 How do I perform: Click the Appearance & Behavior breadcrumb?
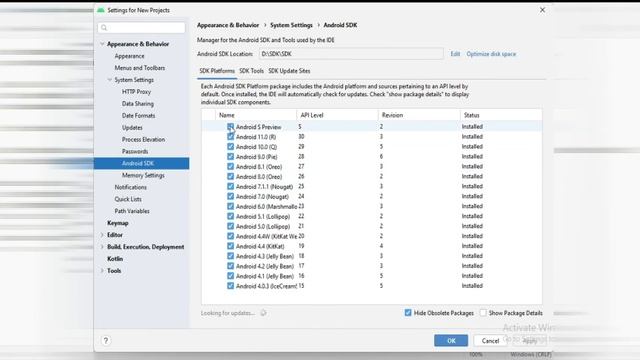(x=228, y=25)
